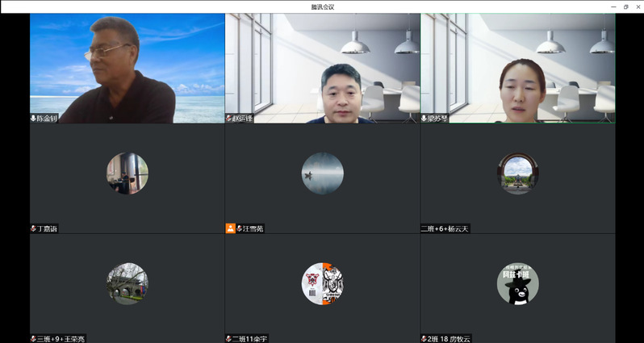
Task: Click 汪雪苑's circular lake avatar
Action: [x=322, y=174]
